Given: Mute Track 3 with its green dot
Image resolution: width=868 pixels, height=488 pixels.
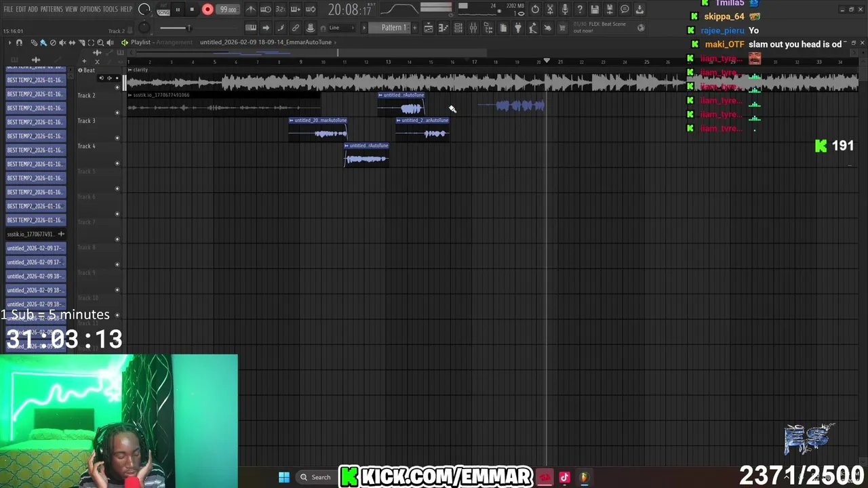Looking at the screenshot, I should [x=117, y=138].
